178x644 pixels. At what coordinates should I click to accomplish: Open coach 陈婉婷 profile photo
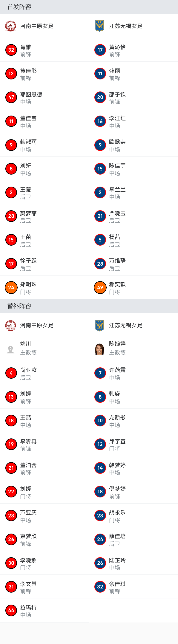[x=100, y=349]
